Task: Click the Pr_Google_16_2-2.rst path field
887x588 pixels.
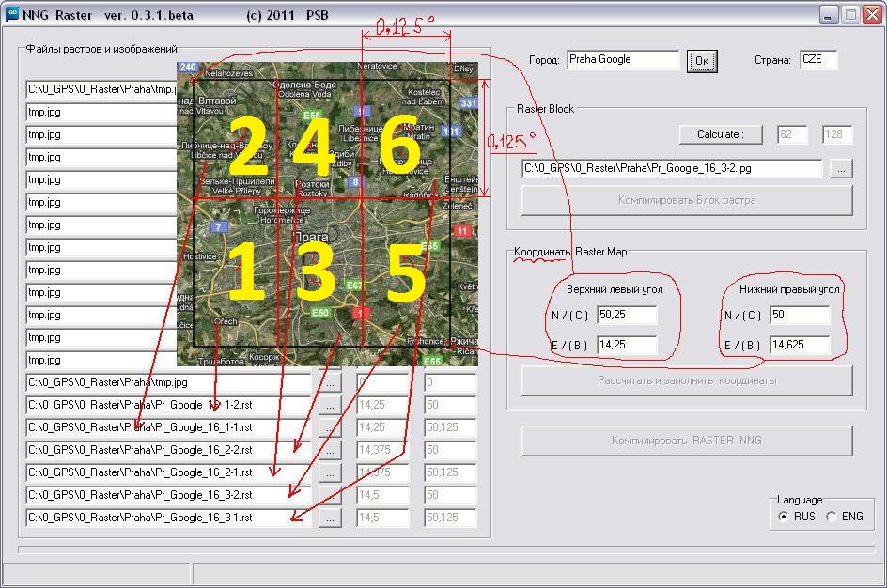Action: (168, 450)
